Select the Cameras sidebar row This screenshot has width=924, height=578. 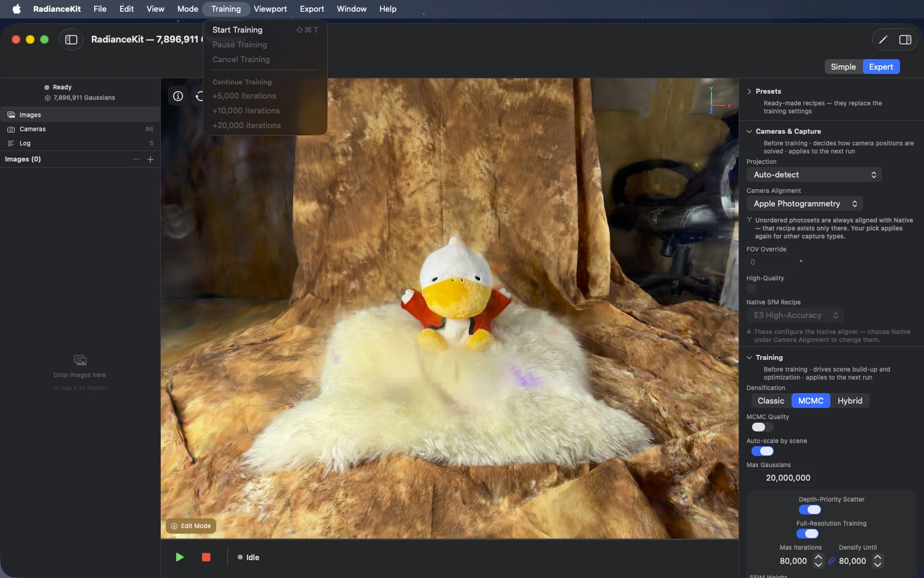[x=80, y=129]
